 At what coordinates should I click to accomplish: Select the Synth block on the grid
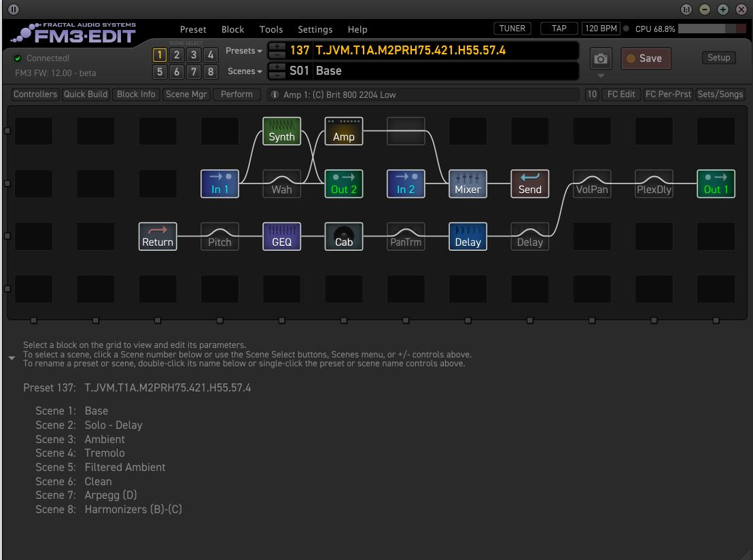(x=281, y=131)
